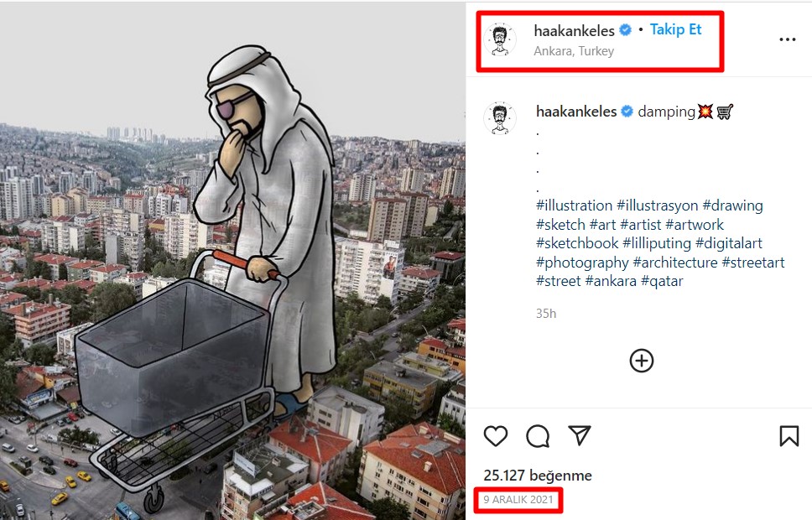Click haakankeles avatar beside the caption

[x=500, y=118]
